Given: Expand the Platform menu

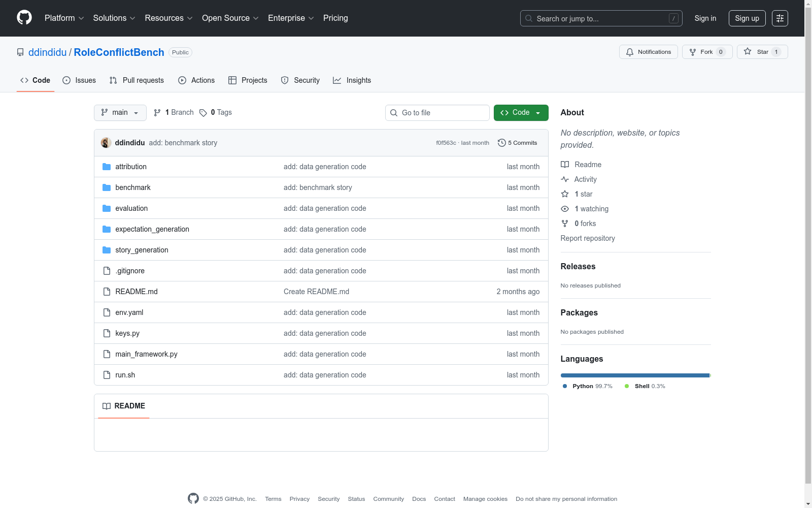Looking at the screenshot, I should (64, 18).
